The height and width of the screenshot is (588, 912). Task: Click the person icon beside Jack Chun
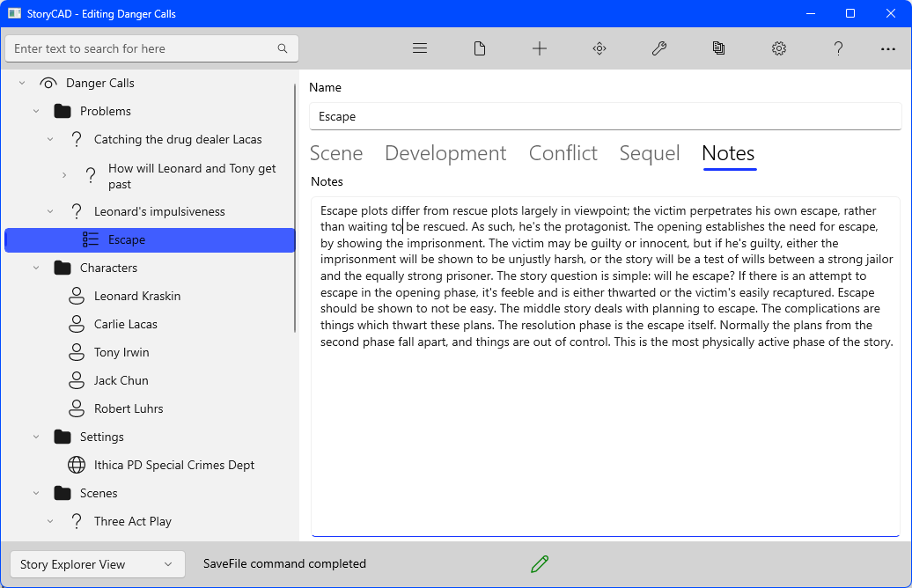pyautogui.click(x=77, y=380)
